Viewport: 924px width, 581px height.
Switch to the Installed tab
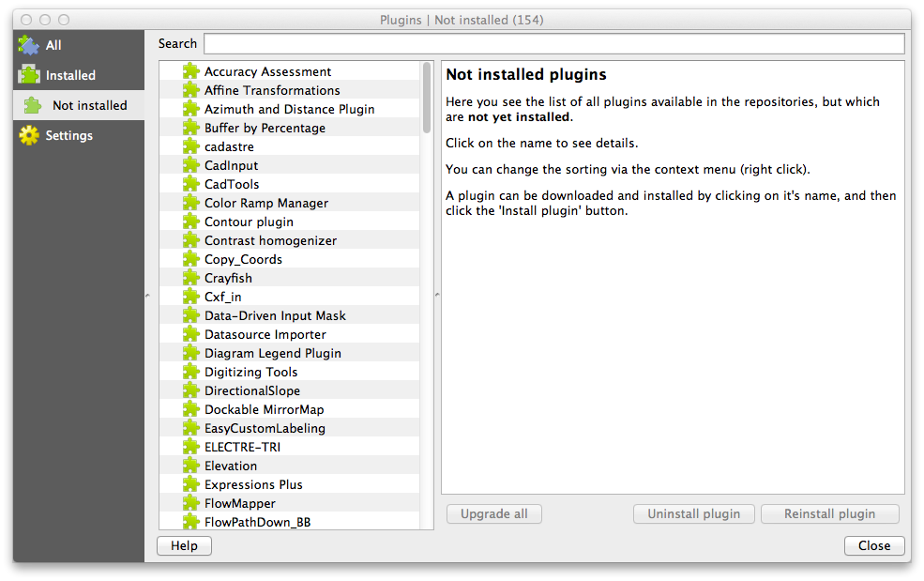(x=62, y=75)
